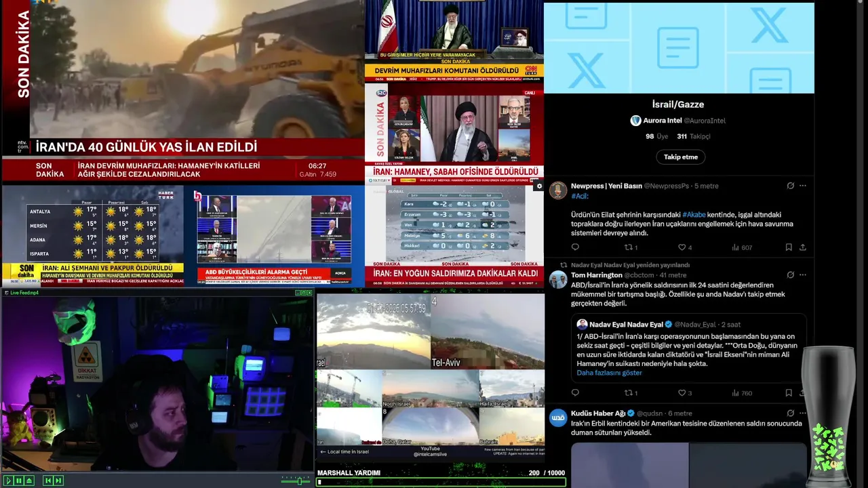The width and height of the screenshot is (868, 488).
Task: Click the EN YOĞUN SALDIRIMIZA broadcast
Action: click(454, 235)
